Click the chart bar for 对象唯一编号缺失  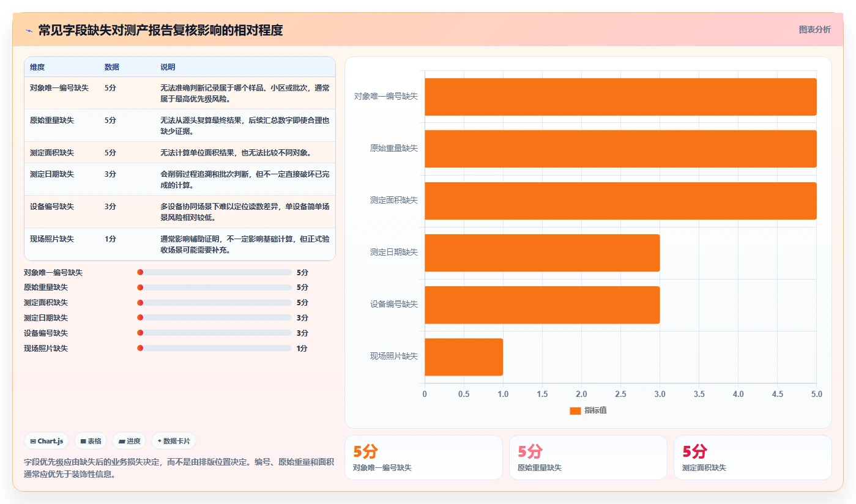(620, 97)
